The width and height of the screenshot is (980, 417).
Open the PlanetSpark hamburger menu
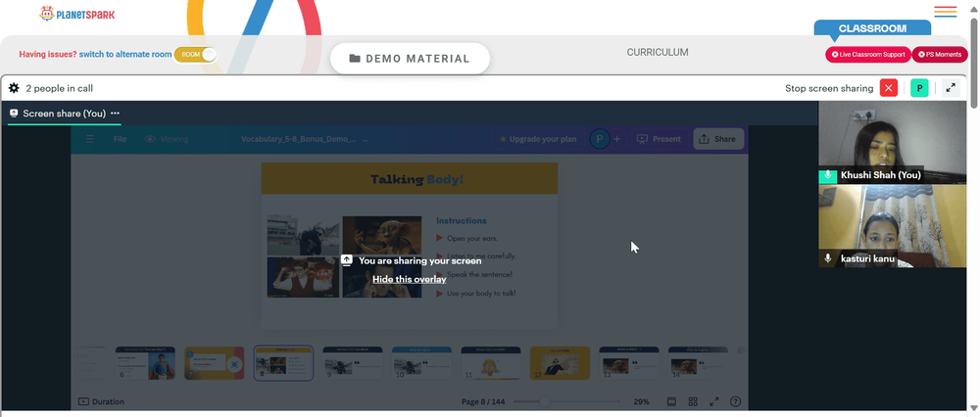point(945,12)
